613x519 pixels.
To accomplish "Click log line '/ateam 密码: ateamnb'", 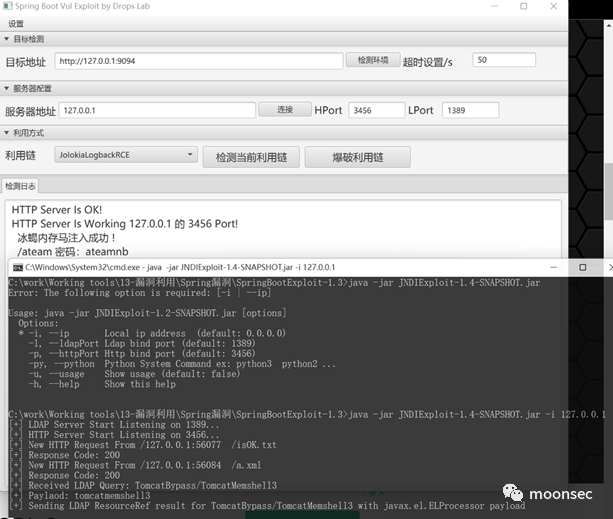I will click(x=73, y=252).
